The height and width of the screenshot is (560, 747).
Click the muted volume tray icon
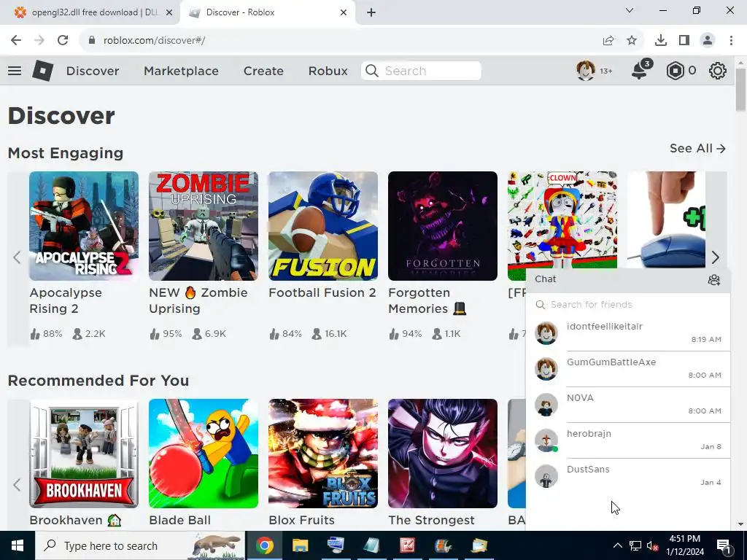click(653, 545)
